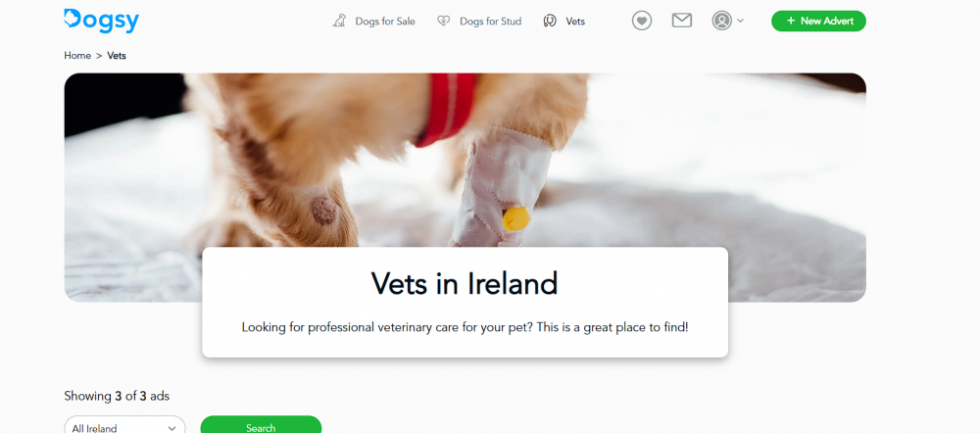Click the Dogsy logo

(101, 21)
